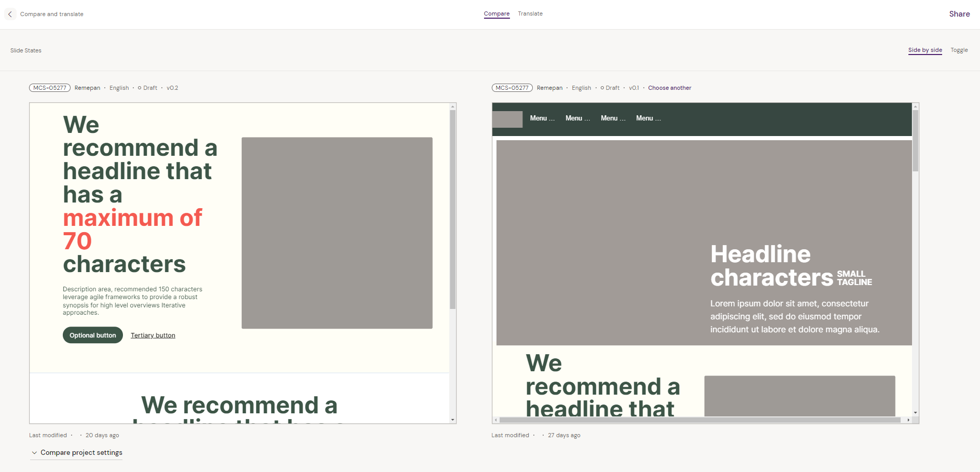Switch to Toggle view mode
980x472 pixels.
959,50
